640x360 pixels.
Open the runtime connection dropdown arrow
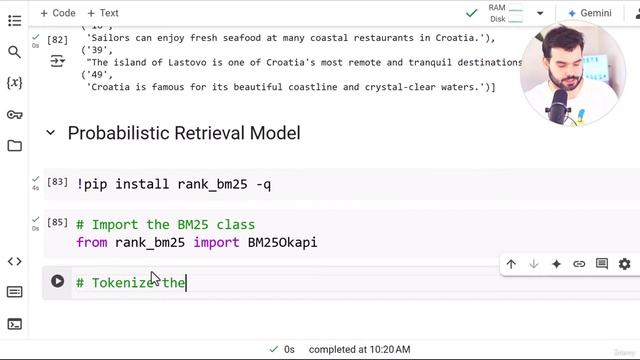540,13
